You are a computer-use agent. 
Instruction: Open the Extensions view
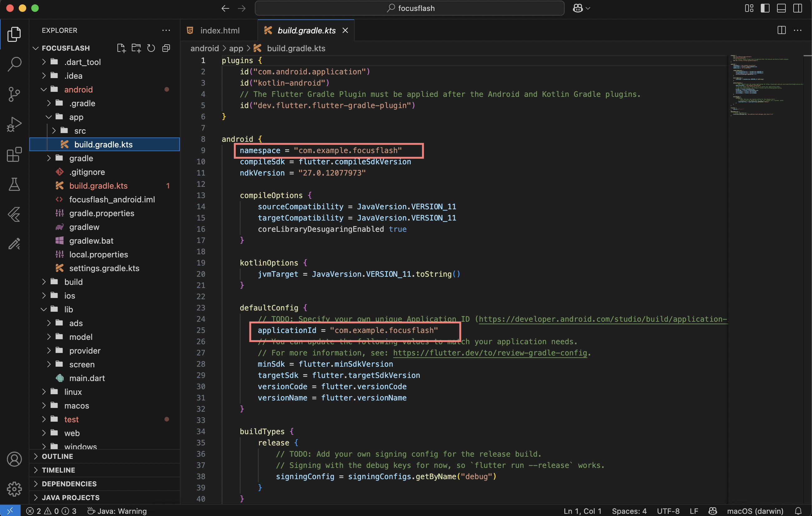(x=14, y=155)
